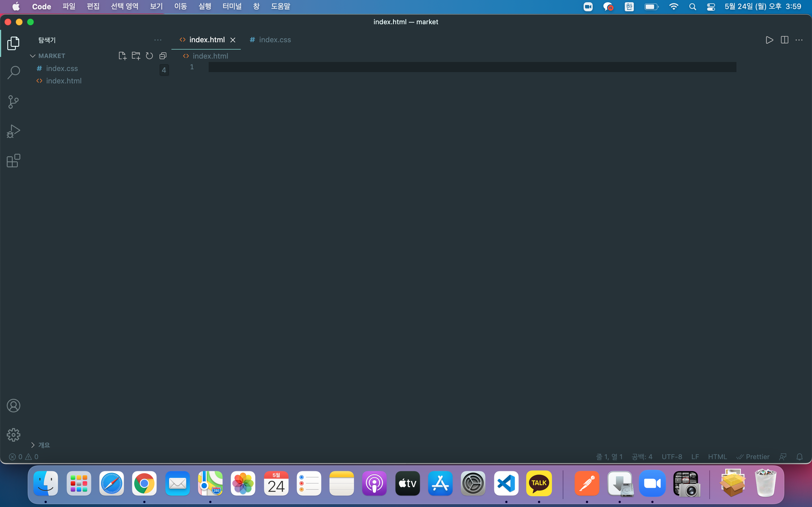Open the Source Control view
Image resolution: width=812 pixels, height=507 pixels.
[14, 102]
